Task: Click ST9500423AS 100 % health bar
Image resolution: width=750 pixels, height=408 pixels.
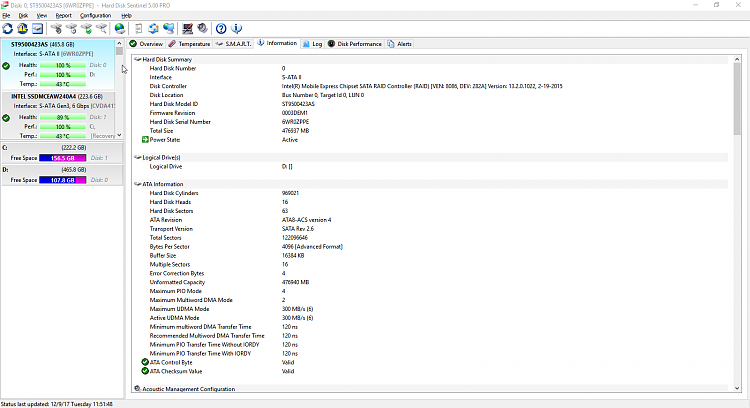Action: point(63,65)
